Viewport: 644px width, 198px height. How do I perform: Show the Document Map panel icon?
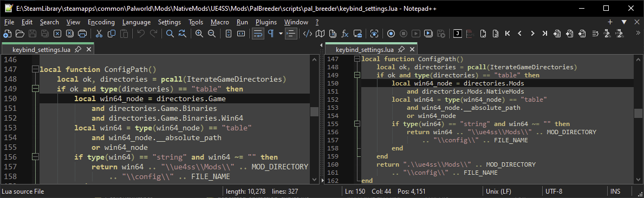pos(320,34)
